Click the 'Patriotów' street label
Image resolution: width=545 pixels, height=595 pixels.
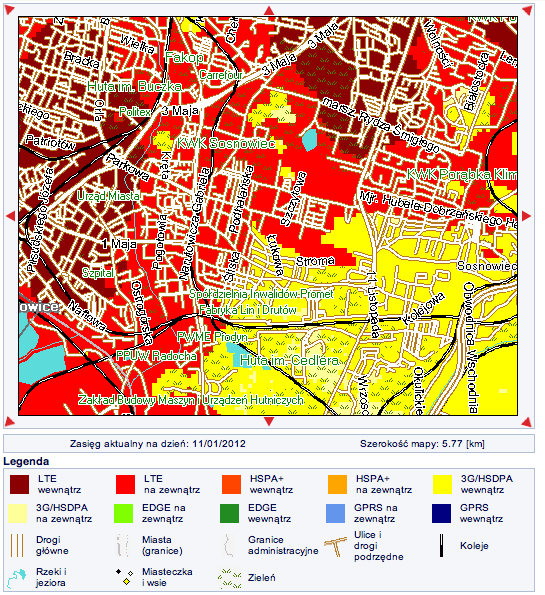[x=50, y=142]
